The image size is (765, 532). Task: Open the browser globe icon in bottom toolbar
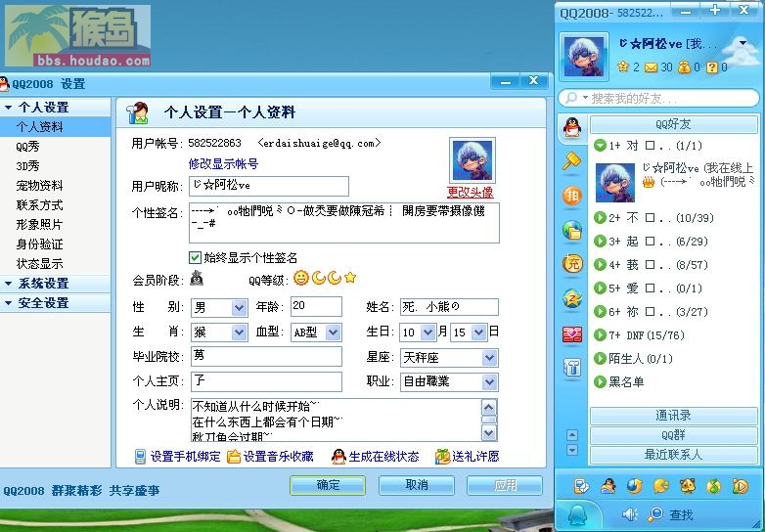coord(634,486)
